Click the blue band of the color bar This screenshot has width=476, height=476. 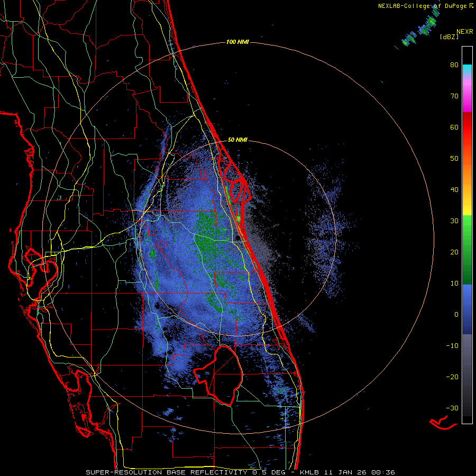coord(467,309)
